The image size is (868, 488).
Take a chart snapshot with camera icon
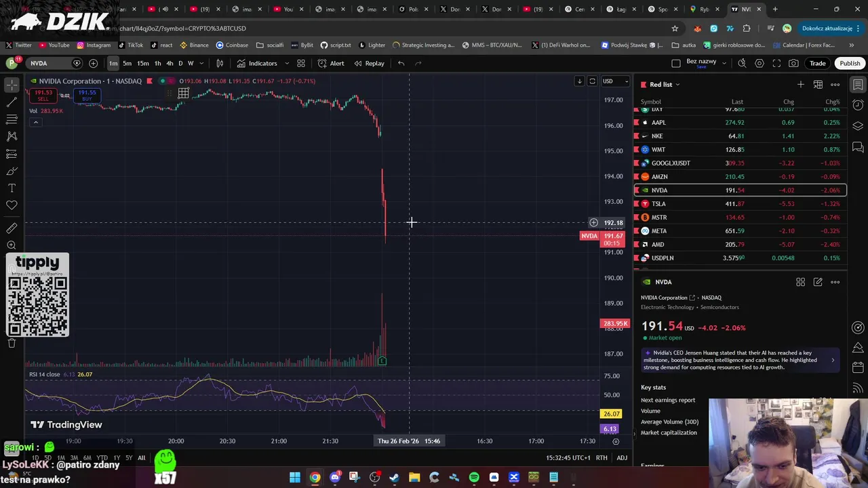point(793,63)
